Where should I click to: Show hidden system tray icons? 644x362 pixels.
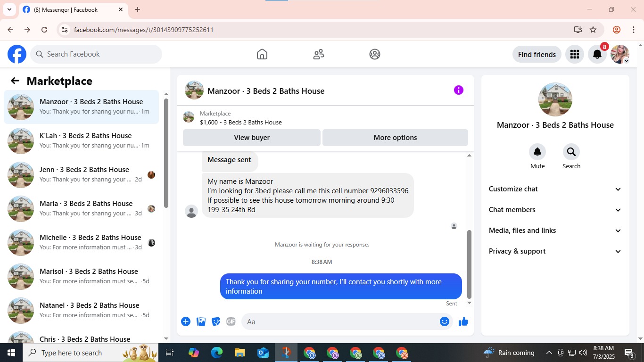(549, 353)
